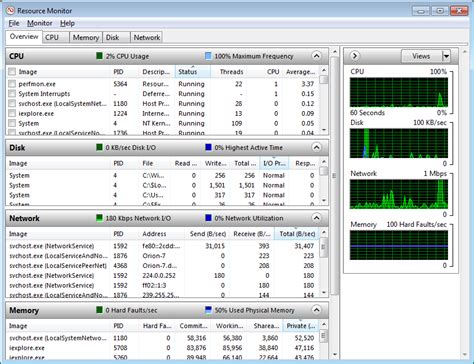474x364 pixels.
Task: Collapse the CPU section chevron
Action: click(316, 56)
